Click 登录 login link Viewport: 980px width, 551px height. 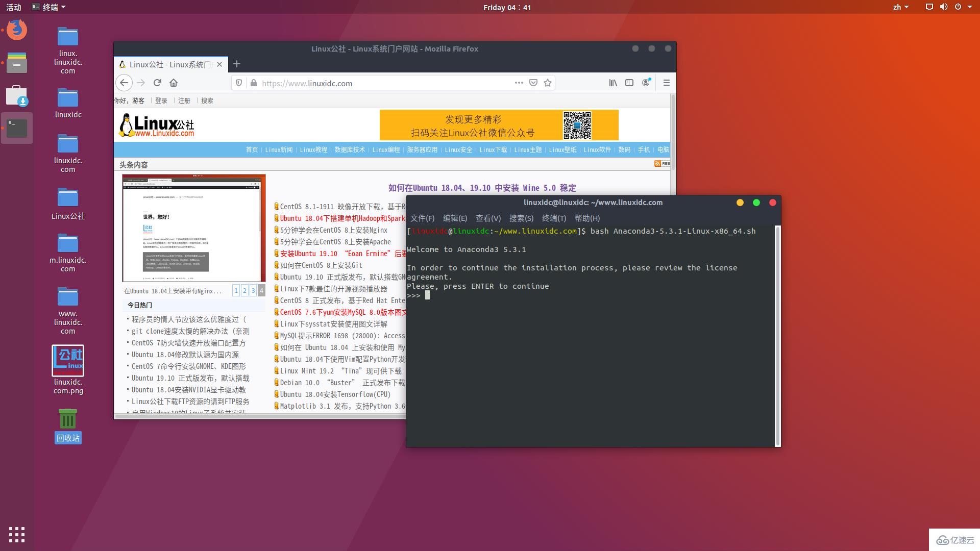click(x=161, y=100)
